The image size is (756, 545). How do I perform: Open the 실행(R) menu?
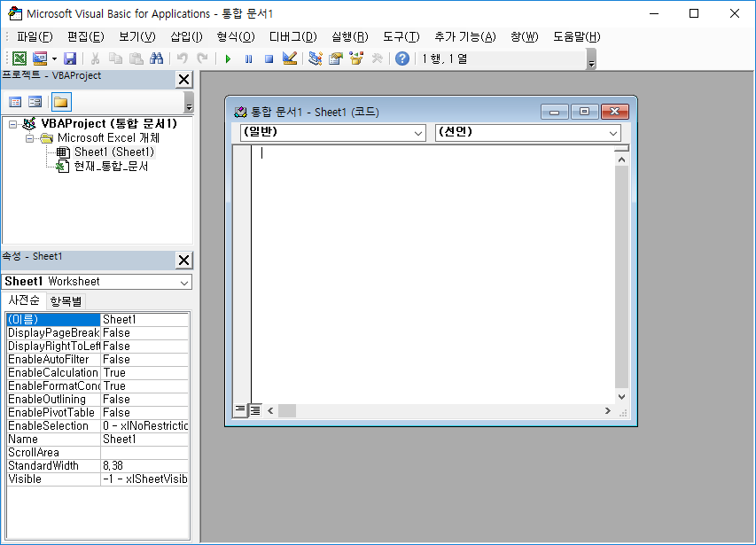350,36
